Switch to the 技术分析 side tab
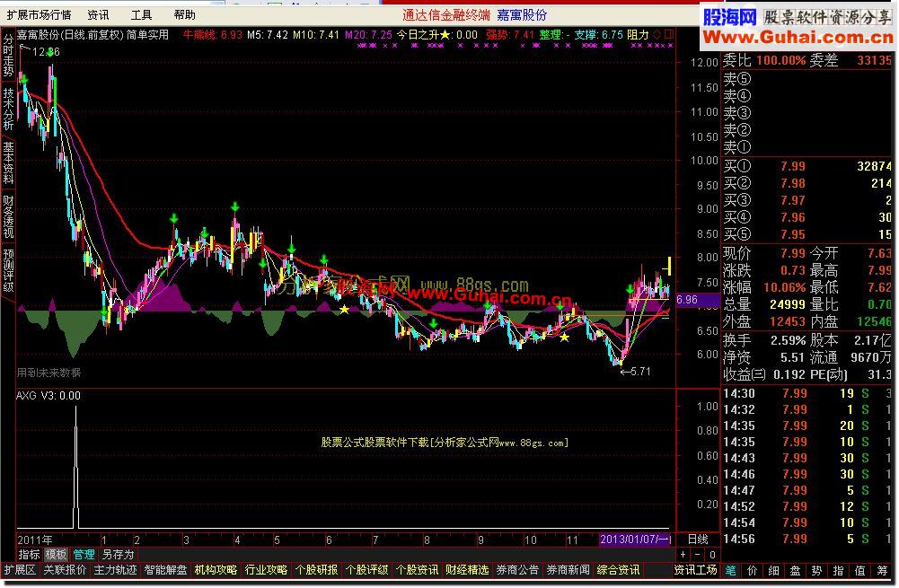Image resolution: width=899 pixels, height=588 pixels. [x=8, y=109]
